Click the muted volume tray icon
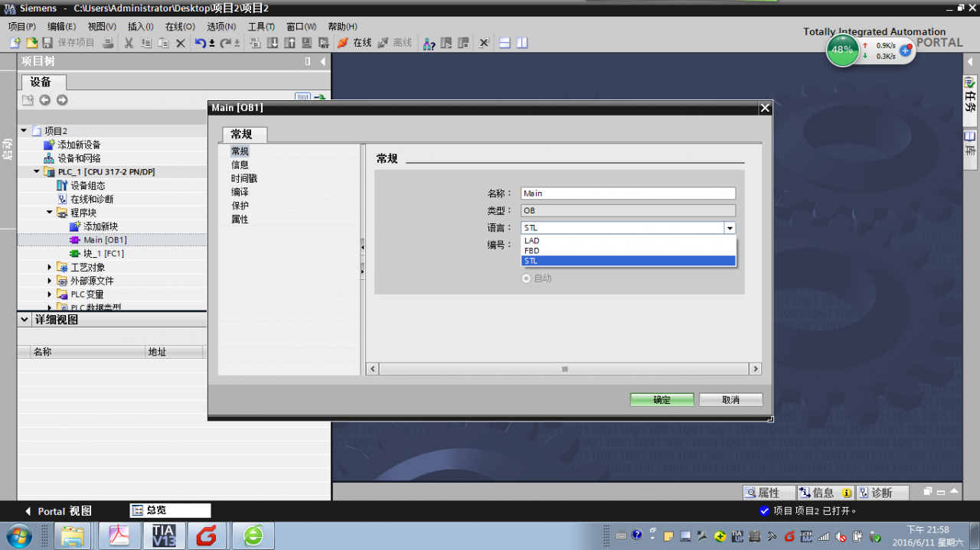 click(x=841, y=535)
